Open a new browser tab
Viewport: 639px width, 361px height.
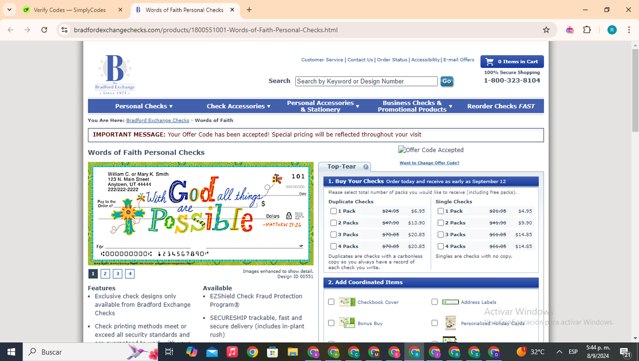click(x=249, y=10)
